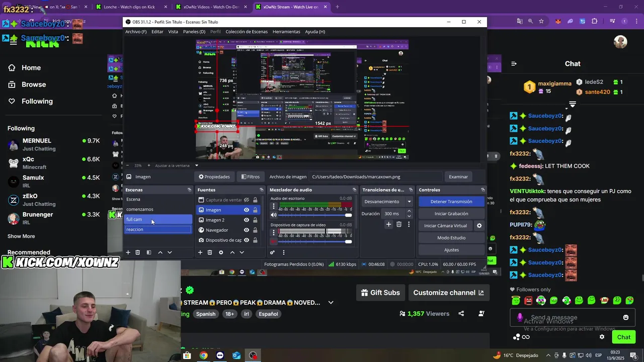644x362 pixels.
Task: Open OBS from the Windows taskbar
Action: 253,355
